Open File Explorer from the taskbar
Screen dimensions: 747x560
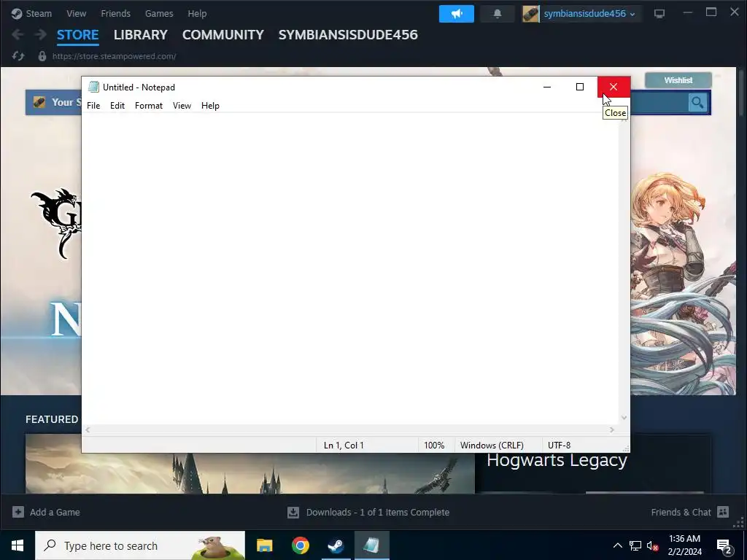[264, 545]
